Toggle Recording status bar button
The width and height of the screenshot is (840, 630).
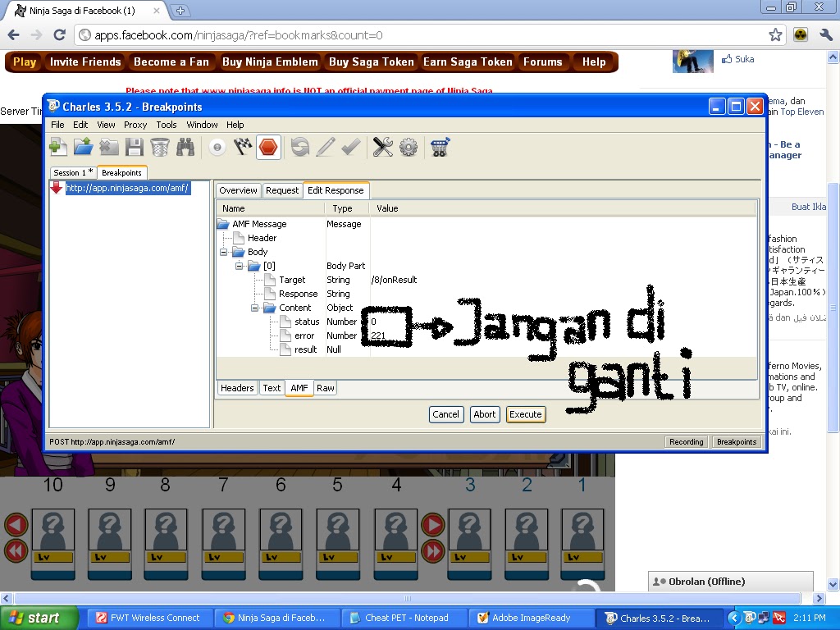coord(687,442)
